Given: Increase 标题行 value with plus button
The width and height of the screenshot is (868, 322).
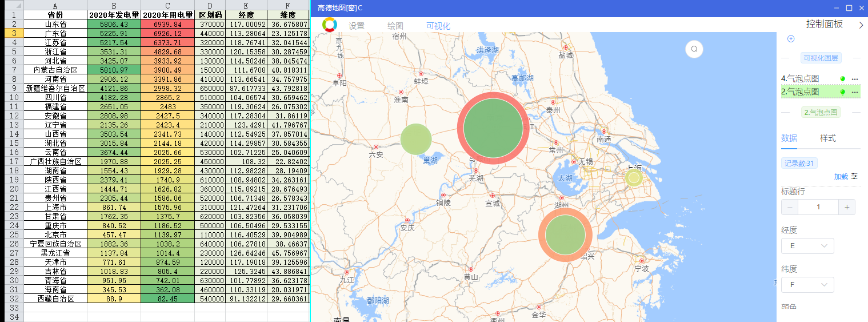Looking at the screenshot, I should coord(847,207).
